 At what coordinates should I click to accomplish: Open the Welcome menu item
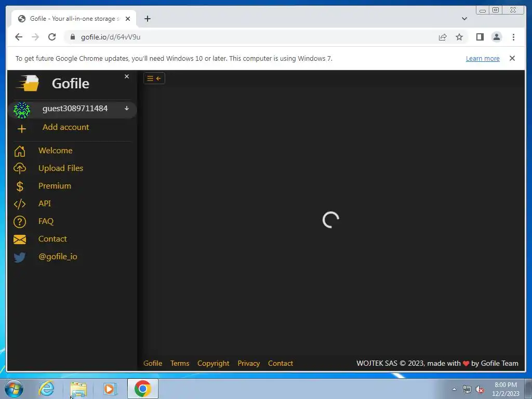point(55,150)
